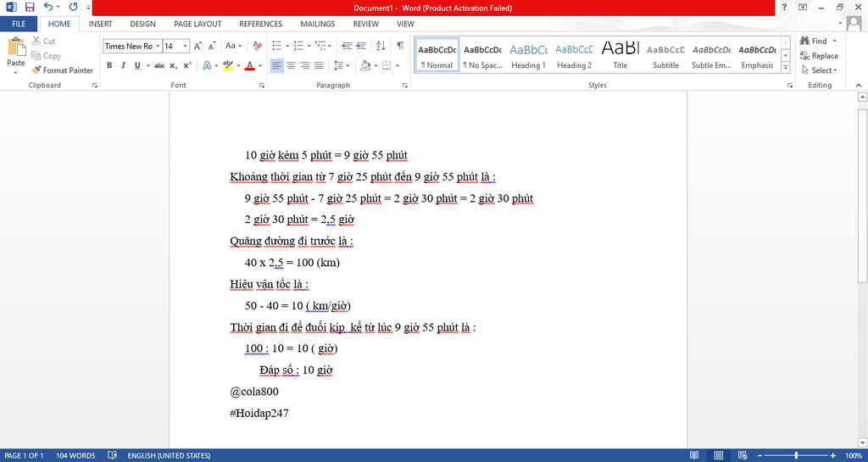The image size is (868, 462).
Task: Open the Font dialog launcher
Action: [262, 86]
